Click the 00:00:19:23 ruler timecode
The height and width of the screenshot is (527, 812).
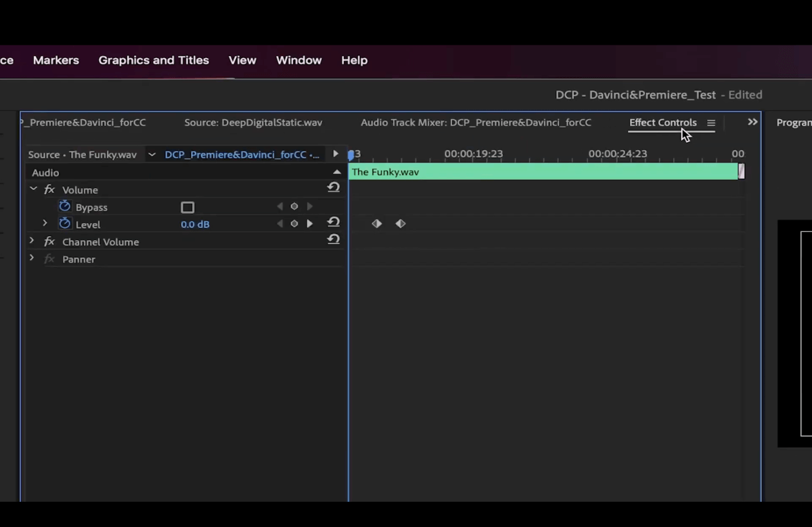(474, 154)
